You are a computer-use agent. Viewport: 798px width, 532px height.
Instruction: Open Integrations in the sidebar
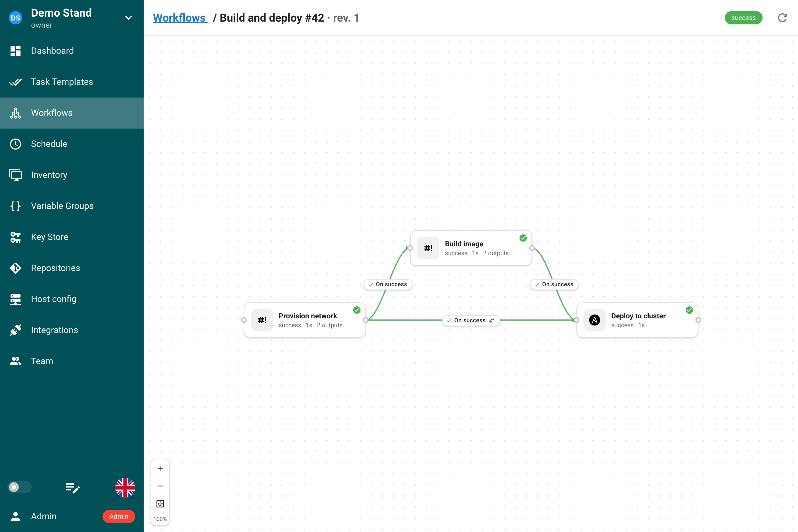coord(72,330)
